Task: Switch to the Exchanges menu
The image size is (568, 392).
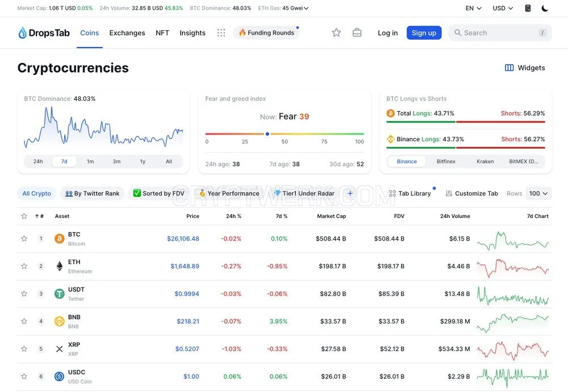Action: point(127,32)
